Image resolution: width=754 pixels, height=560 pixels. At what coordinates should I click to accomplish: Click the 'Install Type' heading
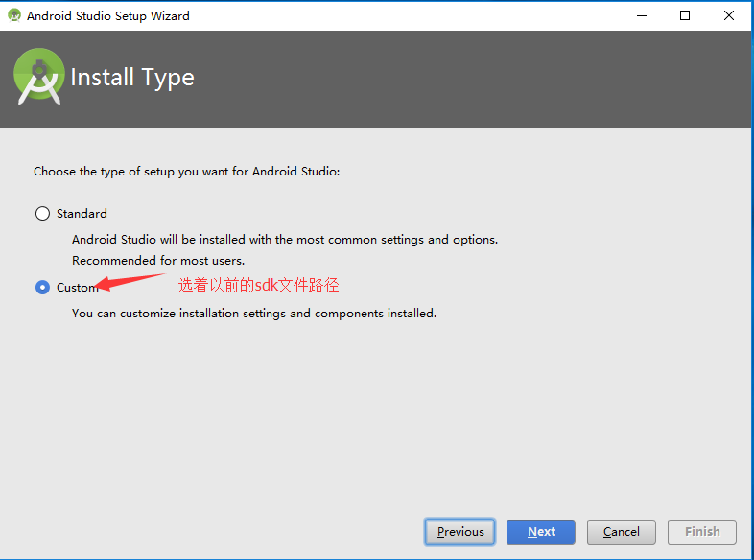[132, 78]
